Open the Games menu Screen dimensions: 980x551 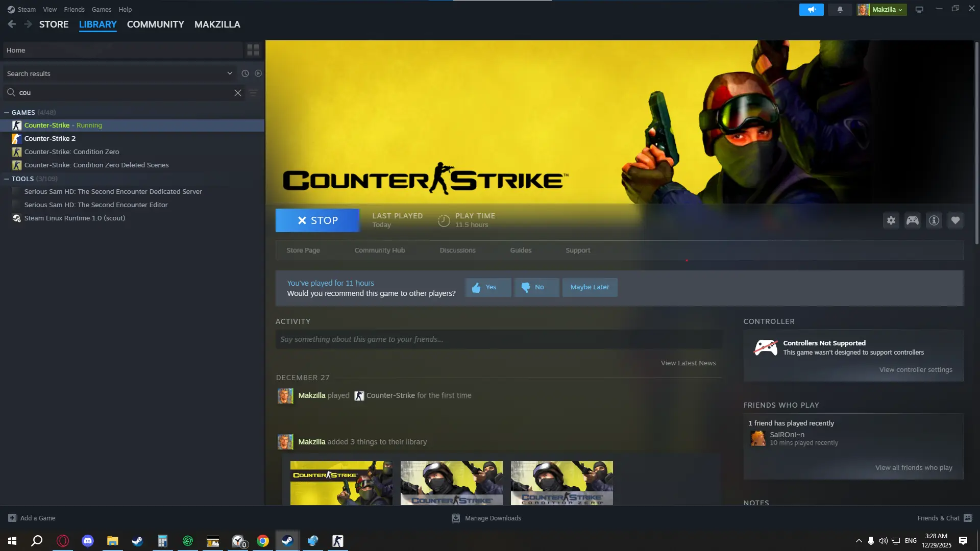tap(102, 10)
